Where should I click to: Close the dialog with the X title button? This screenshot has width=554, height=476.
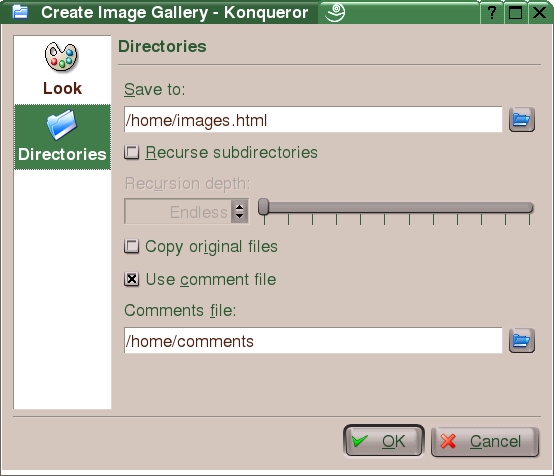click(x=540, y=13)
